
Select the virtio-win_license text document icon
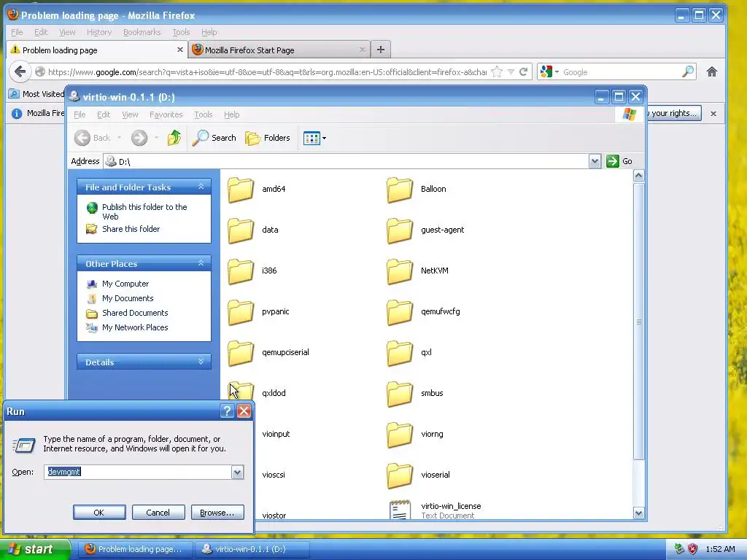[400, 510]
